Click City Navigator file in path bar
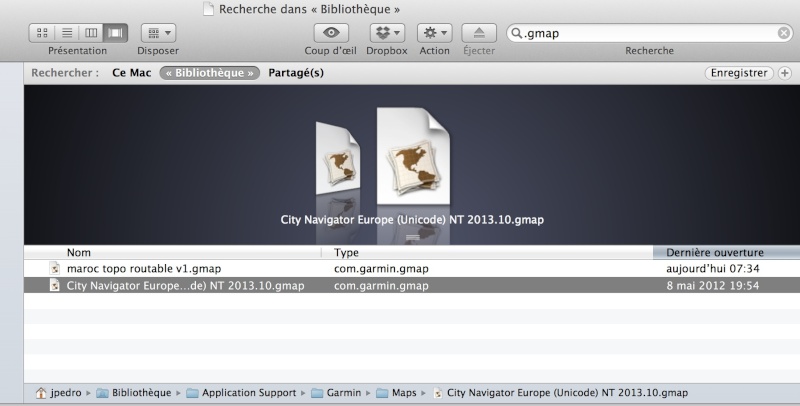This screenshot has height=406, width=800. click(x=560, y=393)
